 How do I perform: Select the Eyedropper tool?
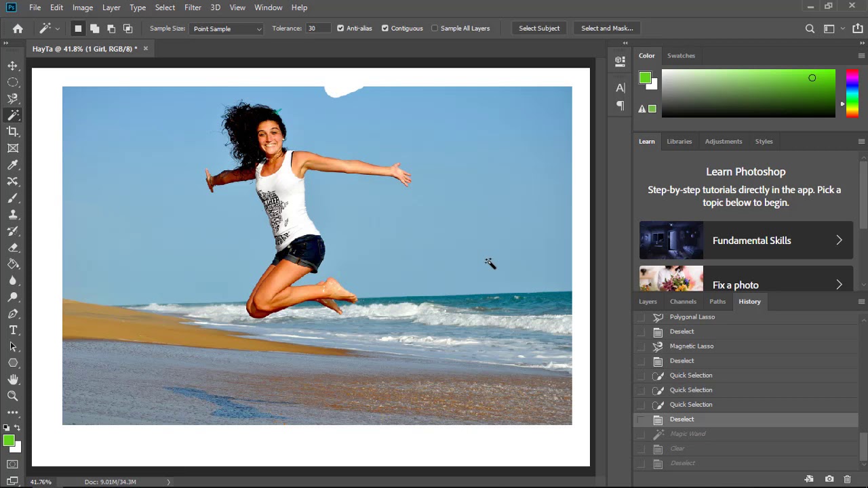point(13,165)
